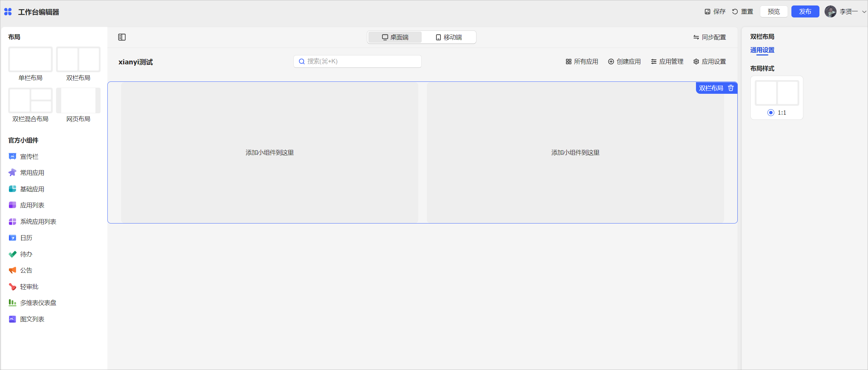The image size is (868, 370).
Task: Select the 多维表仪表盘 widget
Action: [x=38, y=303]
